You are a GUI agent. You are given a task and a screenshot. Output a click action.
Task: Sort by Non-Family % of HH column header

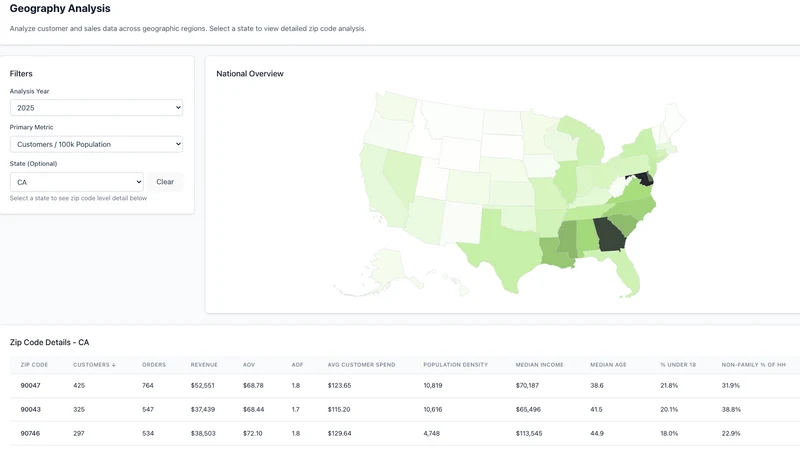click(754, 365)
